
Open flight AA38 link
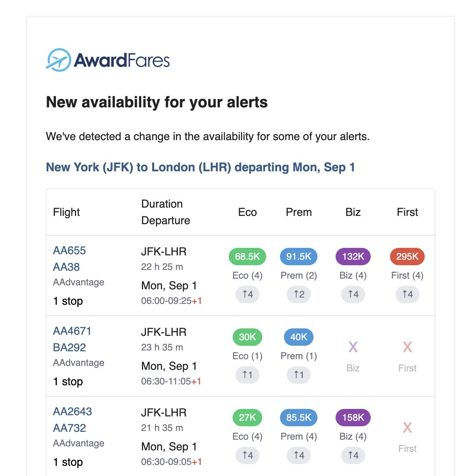click(66, 267)
